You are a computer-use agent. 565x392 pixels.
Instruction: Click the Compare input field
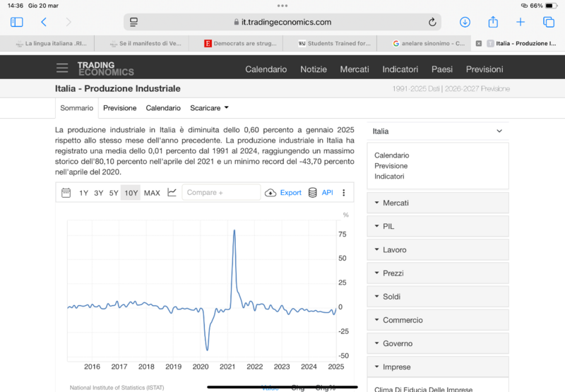pos(221,193)
